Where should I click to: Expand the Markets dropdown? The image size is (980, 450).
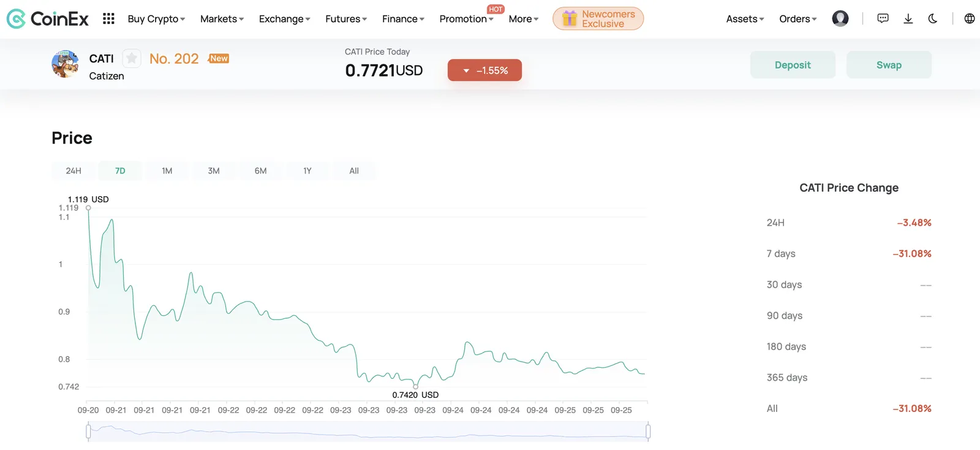click(222, 19)
